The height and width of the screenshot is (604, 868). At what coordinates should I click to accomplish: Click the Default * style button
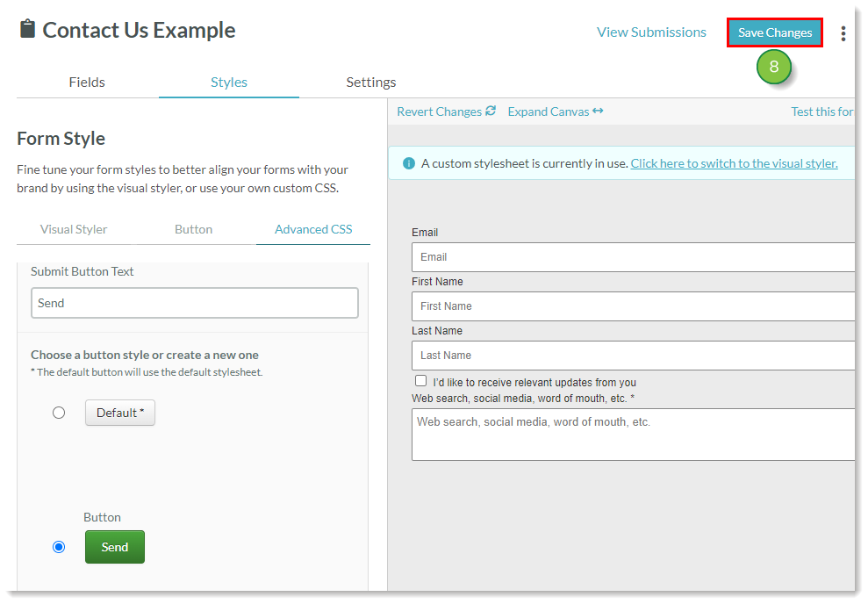pyautogui.click(x=120, y=413)
